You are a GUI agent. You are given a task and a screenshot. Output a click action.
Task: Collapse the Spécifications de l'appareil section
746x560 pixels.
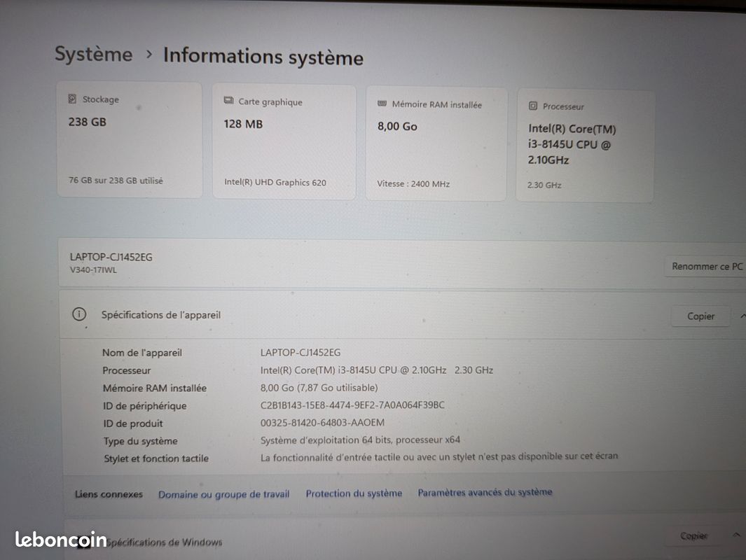coord(742,316)
